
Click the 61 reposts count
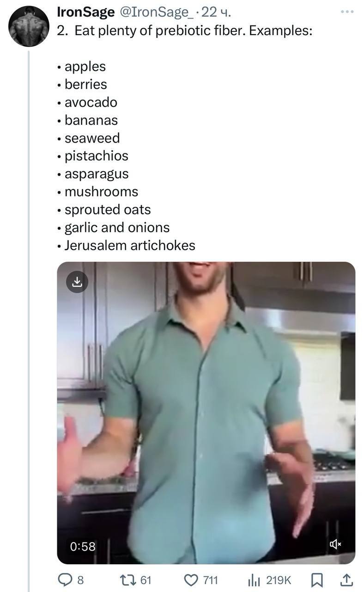pos(146,580)
